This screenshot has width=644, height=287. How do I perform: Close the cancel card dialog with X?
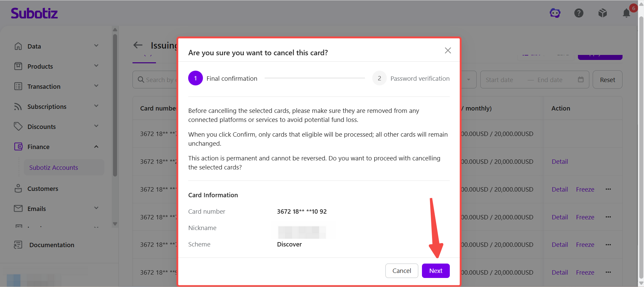[x=448, y=51]
